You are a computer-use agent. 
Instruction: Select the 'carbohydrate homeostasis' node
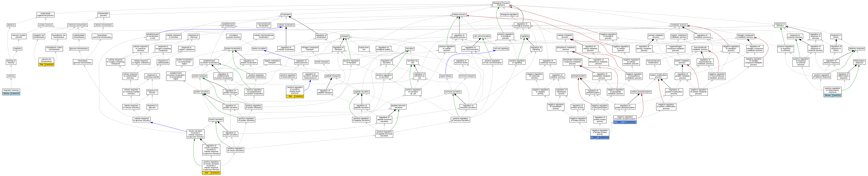pyautogui.click(x=79, y=36)
